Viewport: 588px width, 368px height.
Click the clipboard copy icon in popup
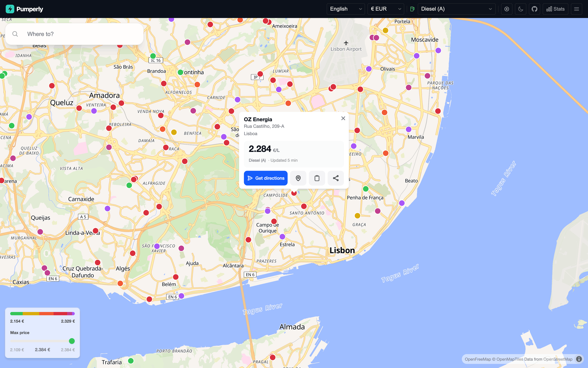317,178
